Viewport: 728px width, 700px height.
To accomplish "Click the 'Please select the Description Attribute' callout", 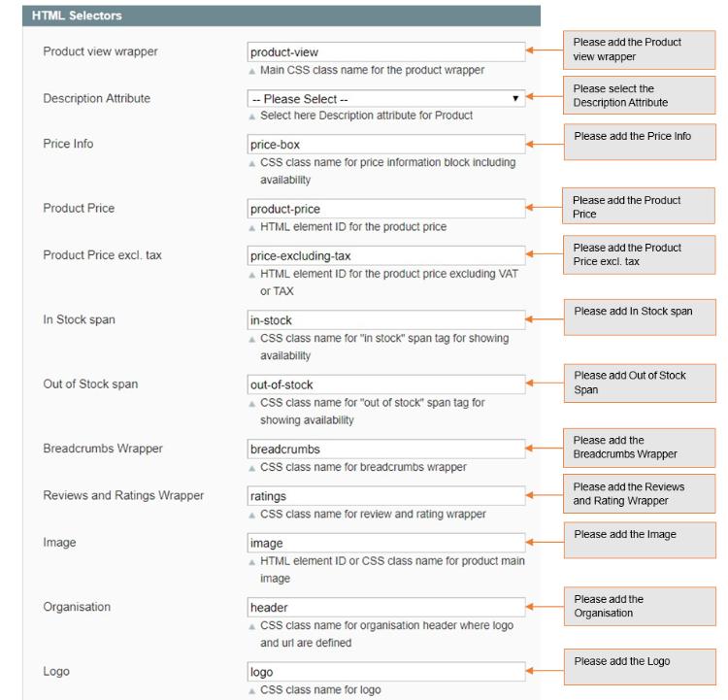I will point(640,95).
